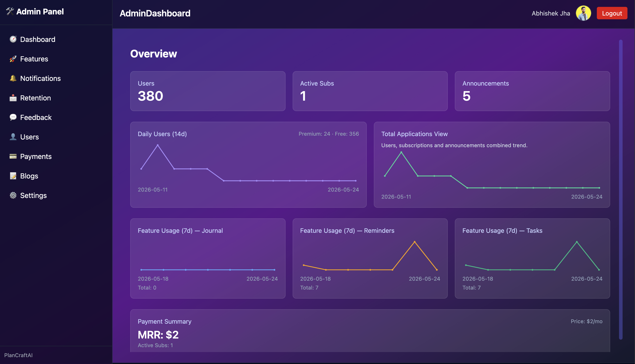Open Notifications in the sidebar
The image size is (635, 364).
coord(56,78)
